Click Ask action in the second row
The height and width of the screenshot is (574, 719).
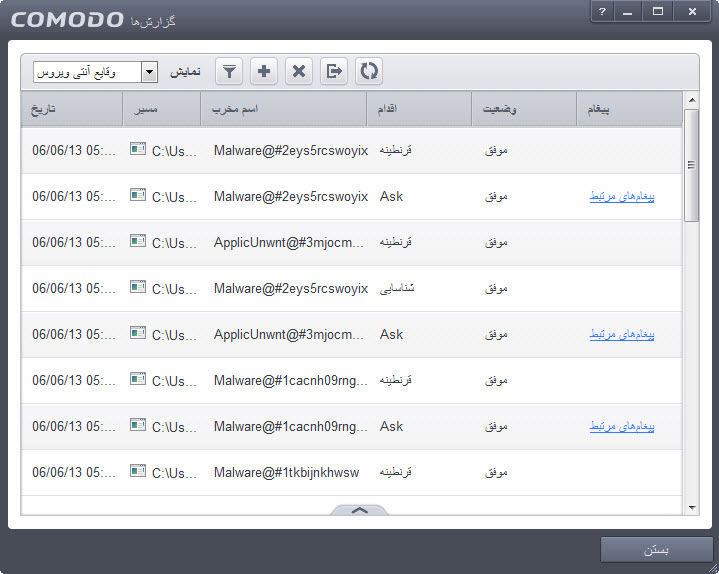[x=391, y=197]
